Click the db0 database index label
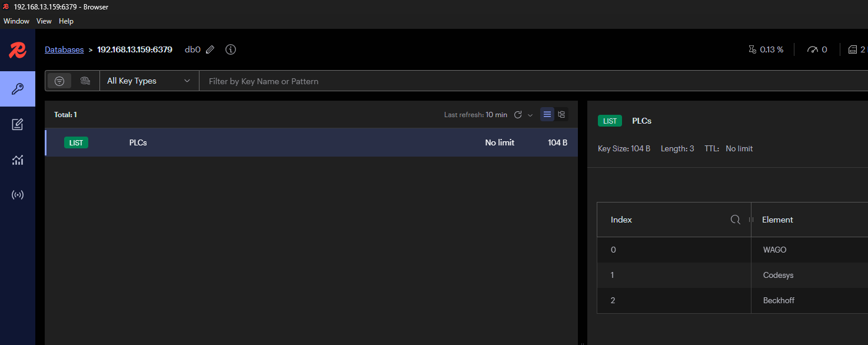The width and height of the screenshot is (868, 345). pos(192,49)
